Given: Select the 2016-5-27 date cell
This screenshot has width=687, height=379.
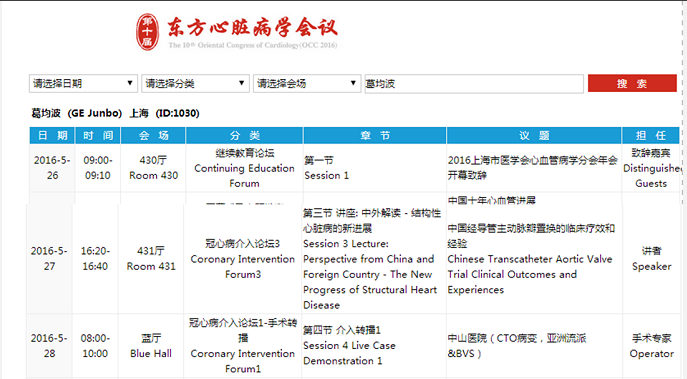Looking at the screenshot, I should pyautogui.click(x=49, y=259).
